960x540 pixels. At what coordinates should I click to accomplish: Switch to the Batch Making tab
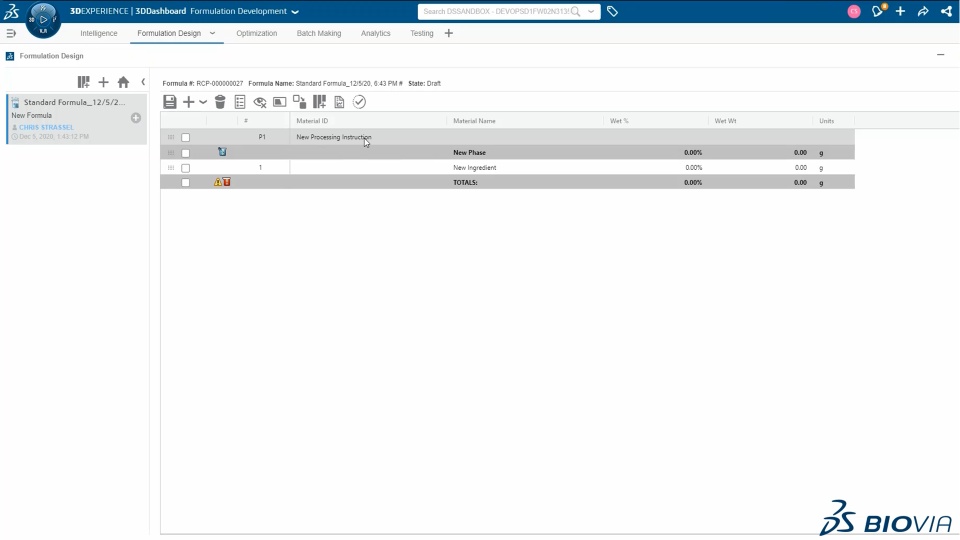point(319,33)
